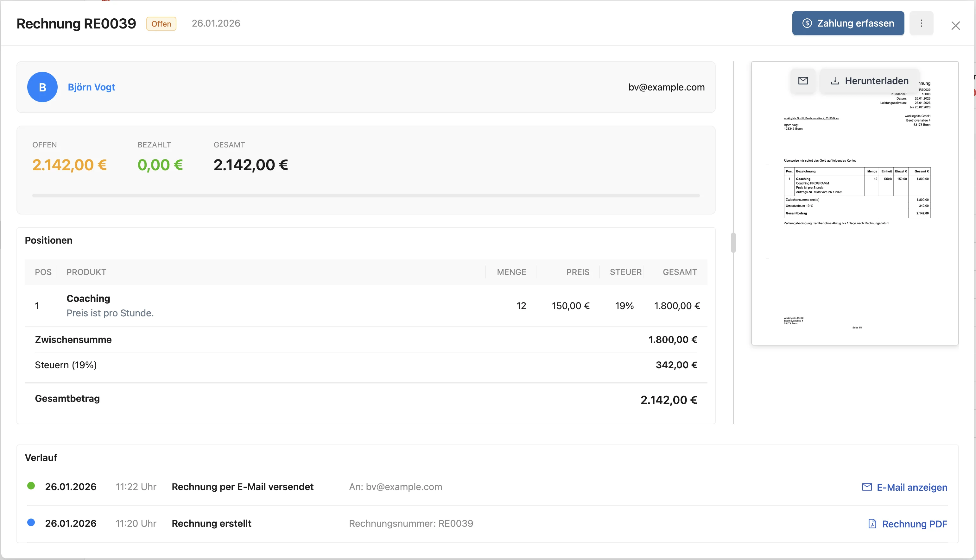The height and width of the screenshot is (560, 976).
Task: Close the invoice RE0039 dialog
Action: click(x=955, y=26)
